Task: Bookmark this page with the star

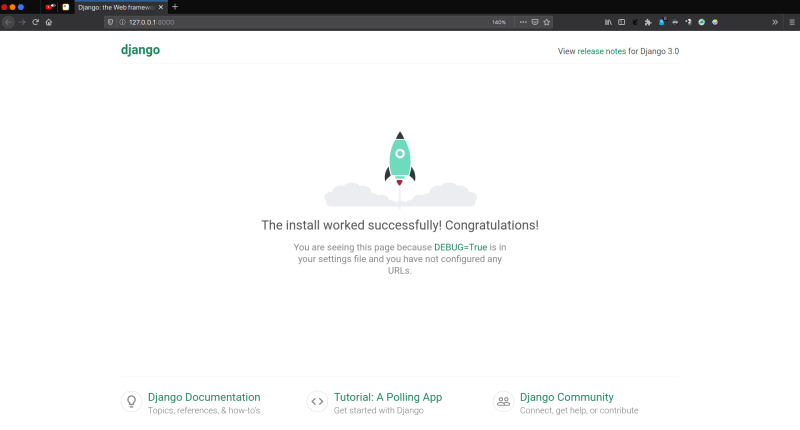Action: 546,22
